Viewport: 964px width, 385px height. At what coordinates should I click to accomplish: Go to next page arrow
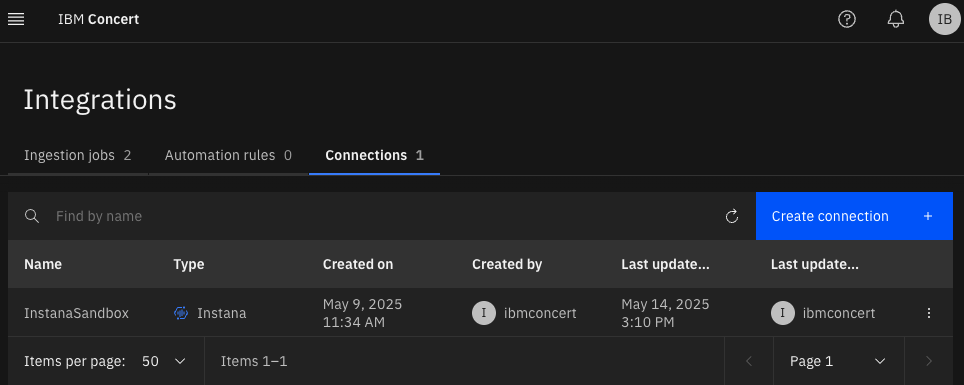pyautogui.click(x=929, y=361)
